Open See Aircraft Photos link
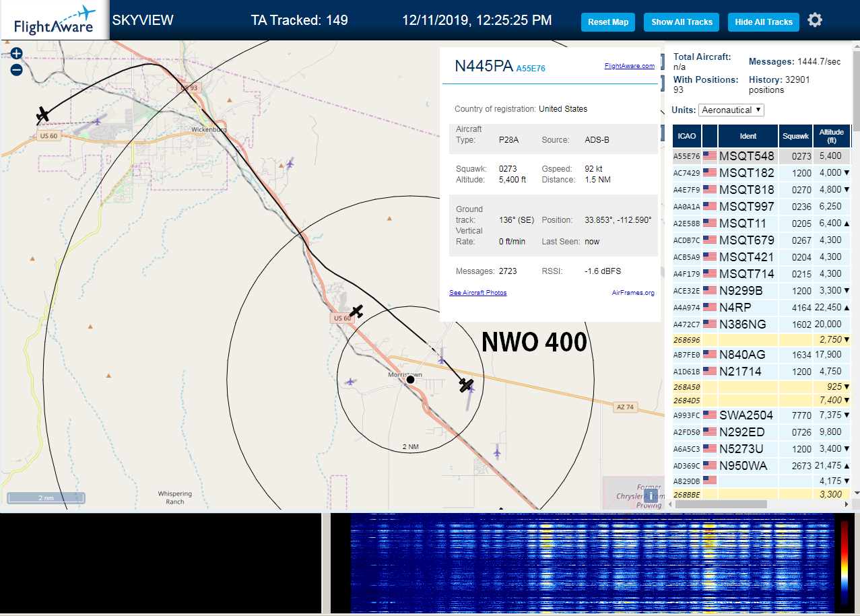Image resolution: width=860 pixels, height=616 pixels. [x=478, y=293]
